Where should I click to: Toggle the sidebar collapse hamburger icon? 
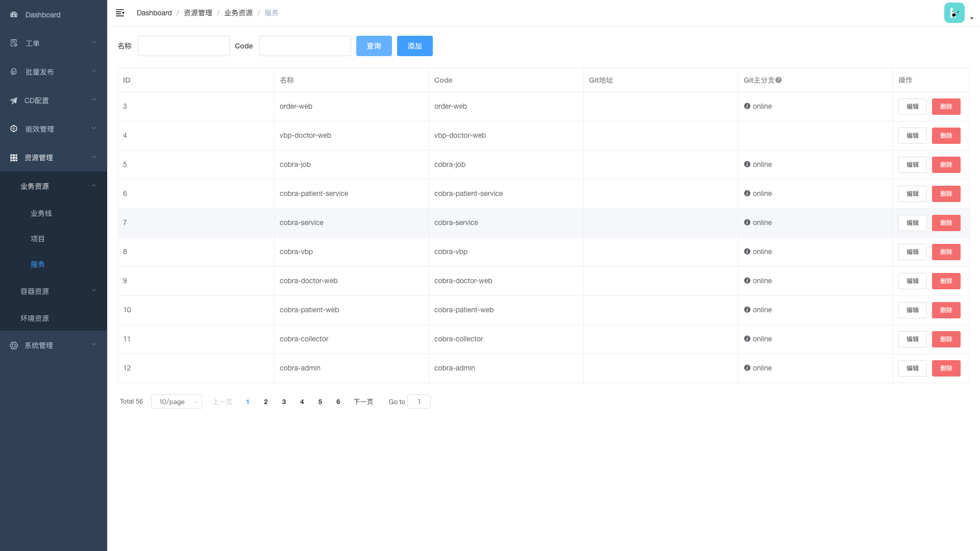[120, 13]
